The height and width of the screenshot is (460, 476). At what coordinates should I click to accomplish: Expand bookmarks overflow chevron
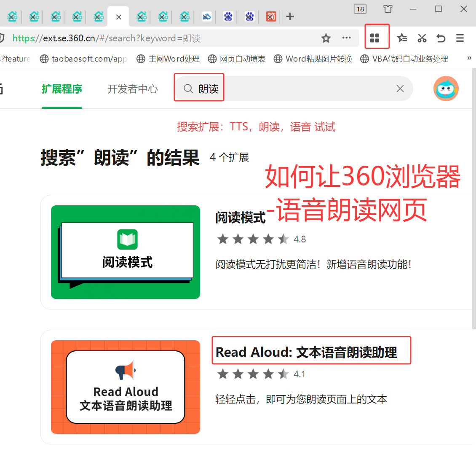pyautogui.click(x=469, y=58)
